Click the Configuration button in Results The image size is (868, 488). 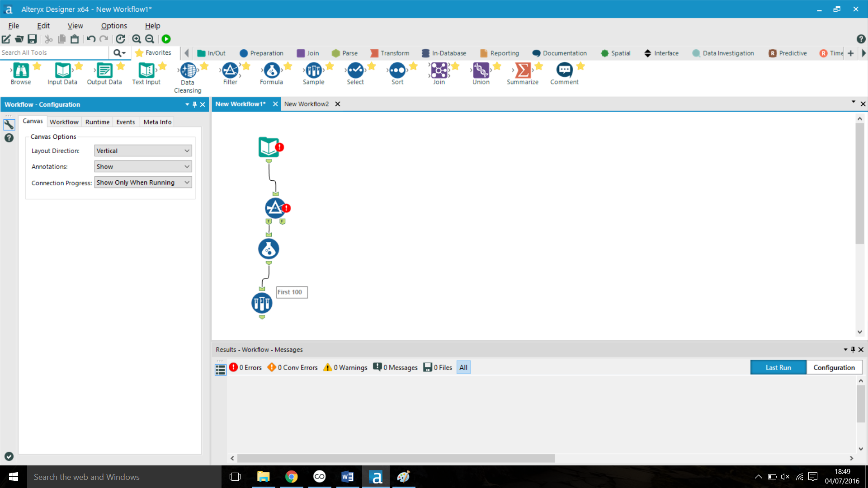tap(834, 367)
